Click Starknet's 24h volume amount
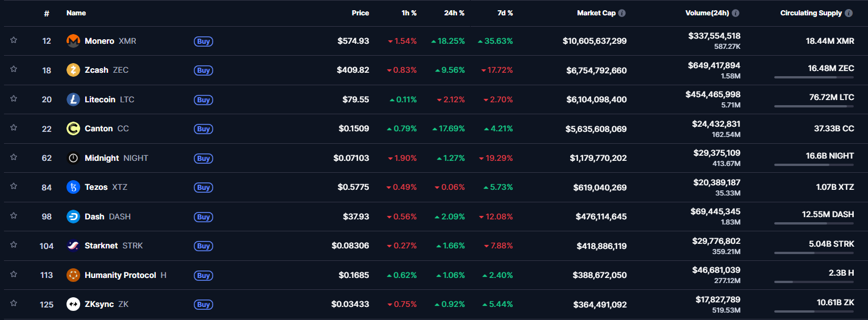The width and height of the screenshot is (868, 320). (716, 241)
